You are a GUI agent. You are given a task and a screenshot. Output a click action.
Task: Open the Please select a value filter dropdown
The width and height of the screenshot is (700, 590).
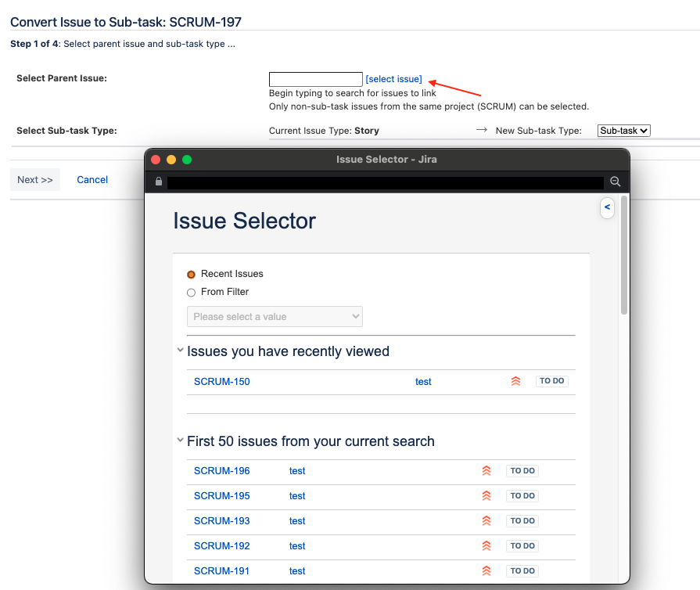tap(275, 316)
